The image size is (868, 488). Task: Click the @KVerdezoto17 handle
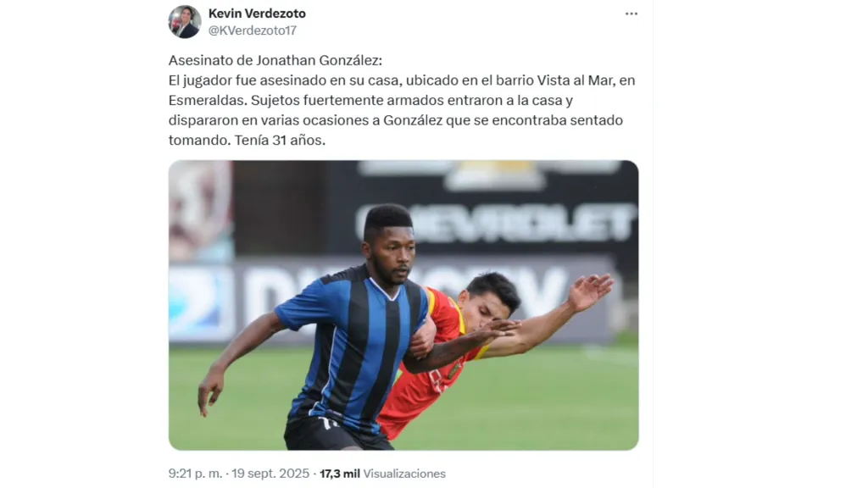pyautogui.click(x=253, y=30)
